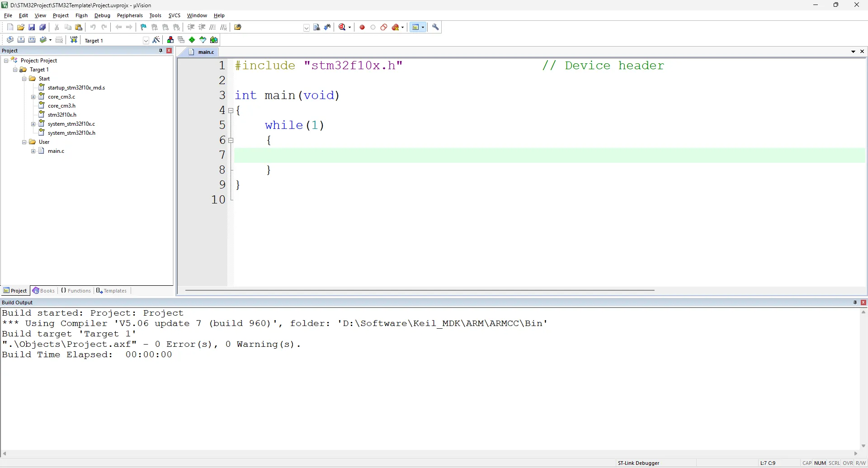Image resolution: width=868 pixels, height=468 pixels.
Task: Expand core_cm3.c file node
Action: point(33,97)
